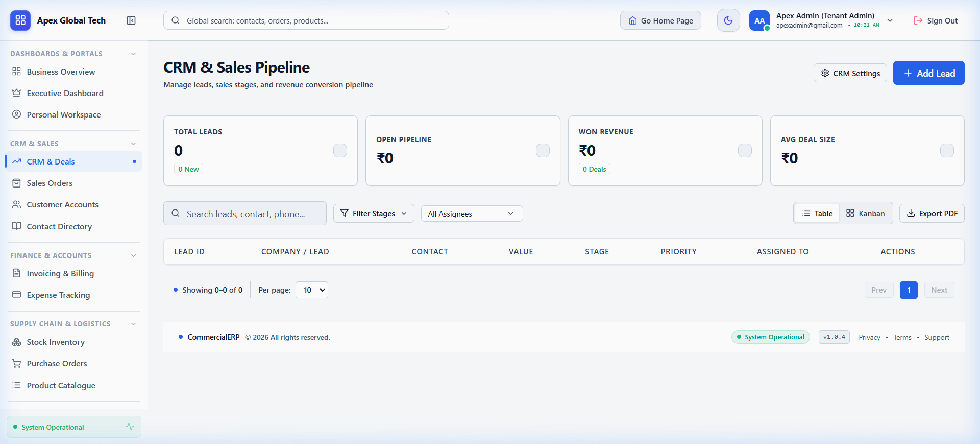Switch to Kanban view
Image resolution: width=980 pixels, height=444 pixels.
click(865, 213)
